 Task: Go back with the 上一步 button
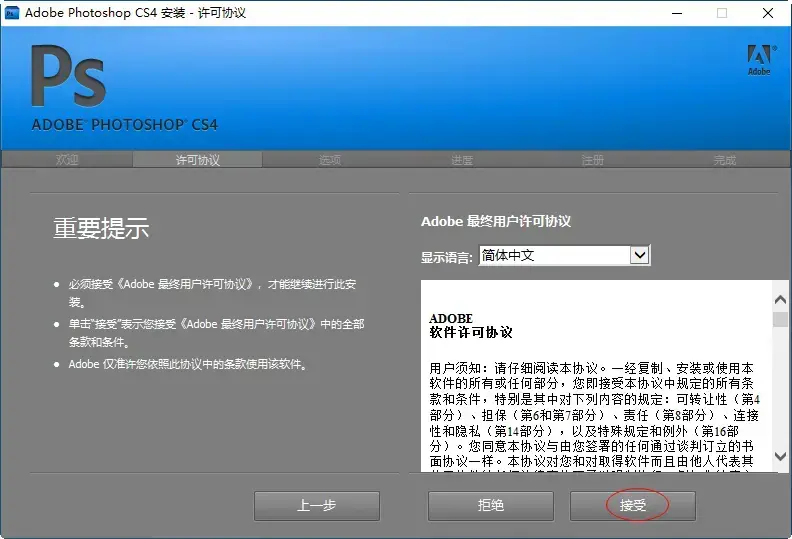pos(317,506)
